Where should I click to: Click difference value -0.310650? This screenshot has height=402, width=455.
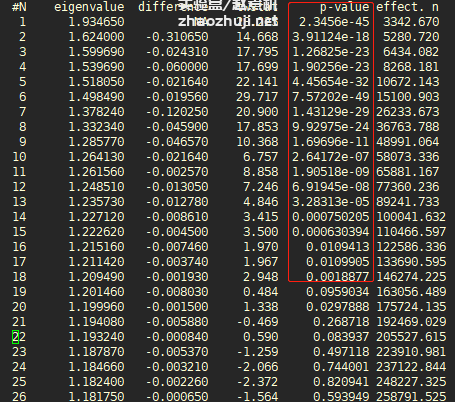[x=177, y=37]
